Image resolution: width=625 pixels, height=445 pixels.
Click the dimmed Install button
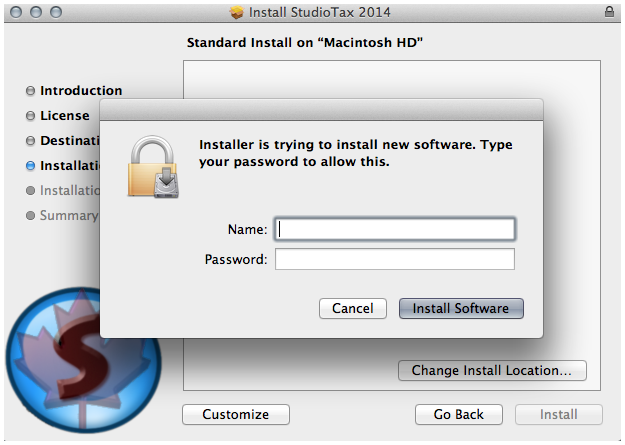tap(559, 414)
